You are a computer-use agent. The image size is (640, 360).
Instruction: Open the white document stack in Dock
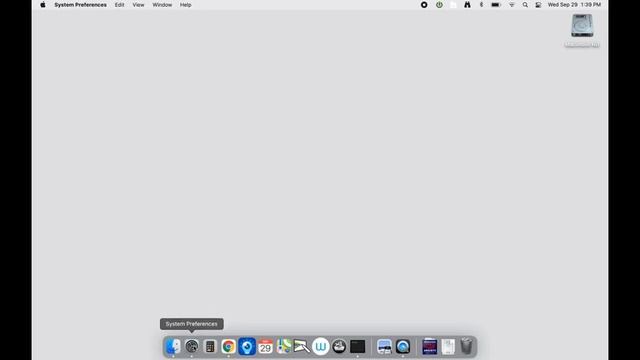point(448,347)
